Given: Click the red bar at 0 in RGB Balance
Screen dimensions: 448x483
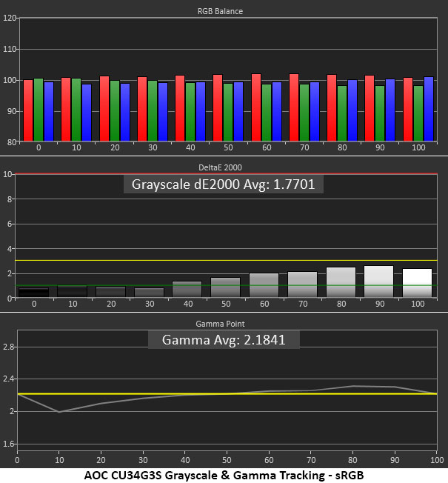Looking at the screenshot, I should 28,110.
